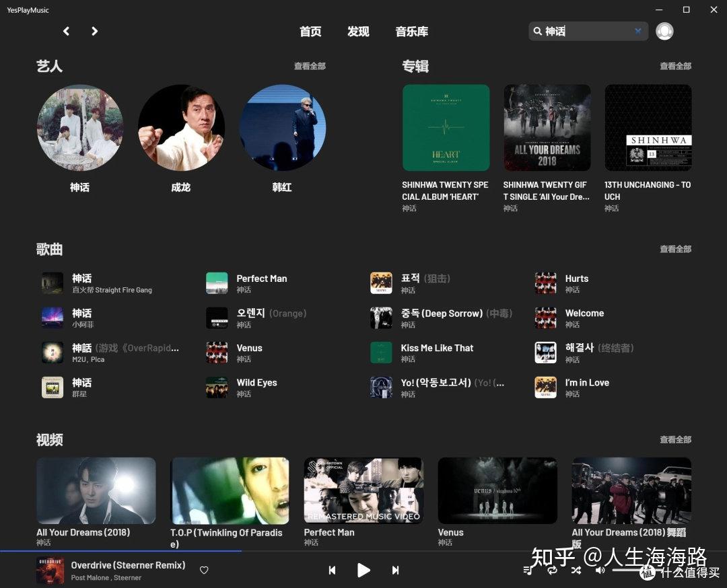Open the user avatar icon top right
This screenshot has height=588, width=727.
tap(664, 31)
